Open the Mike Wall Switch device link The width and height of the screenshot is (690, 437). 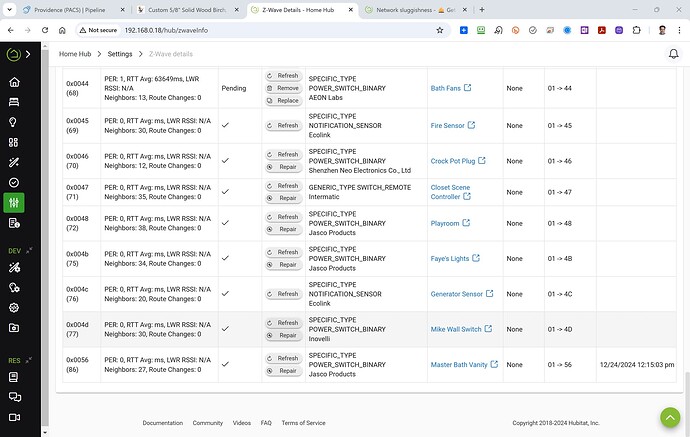pyautogui.click(x=461, y=329)
